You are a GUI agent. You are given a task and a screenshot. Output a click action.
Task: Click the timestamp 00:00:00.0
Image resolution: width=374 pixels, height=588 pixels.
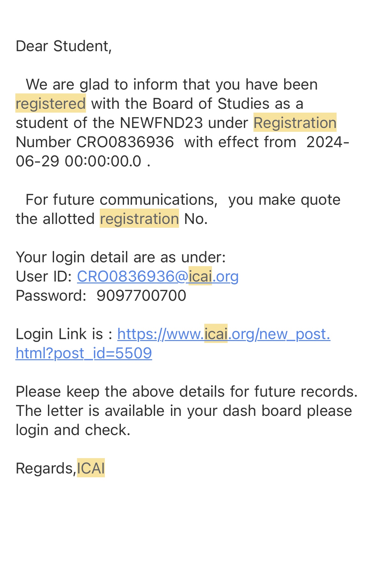pos(103,161)
